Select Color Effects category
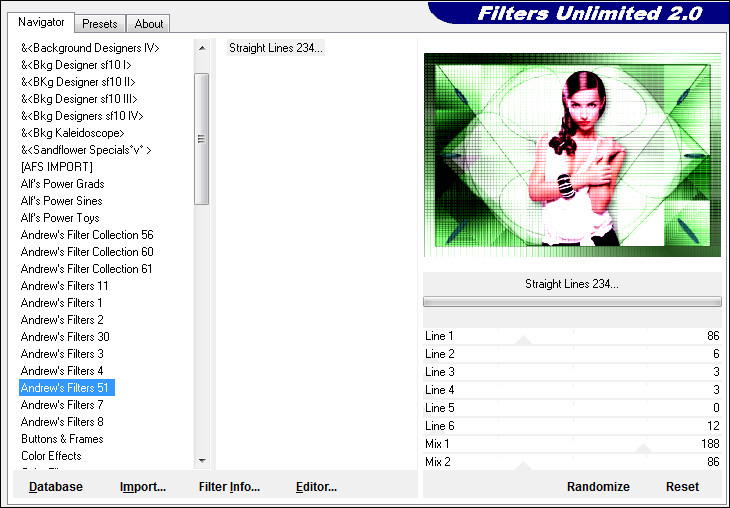The image size is (730, 508). 51,456
